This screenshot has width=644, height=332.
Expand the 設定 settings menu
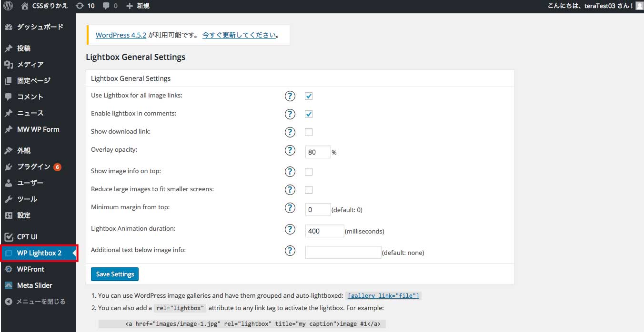(x=23, y=215)
